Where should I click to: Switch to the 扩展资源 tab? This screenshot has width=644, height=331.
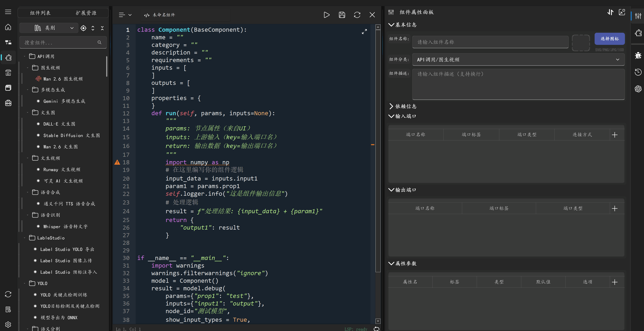(86, 13)
